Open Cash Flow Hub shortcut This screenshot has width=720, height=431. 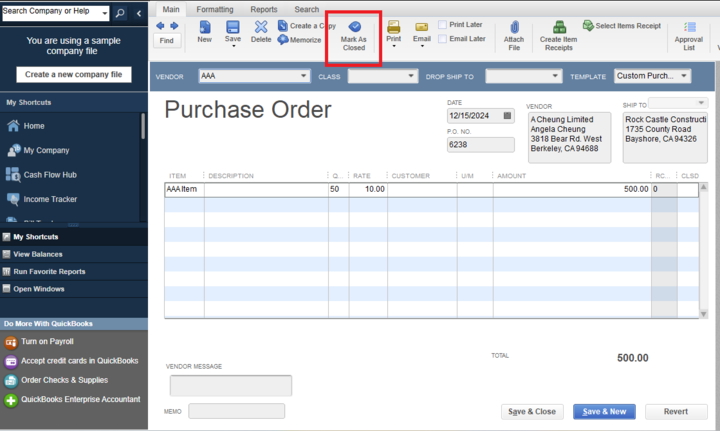41,175
